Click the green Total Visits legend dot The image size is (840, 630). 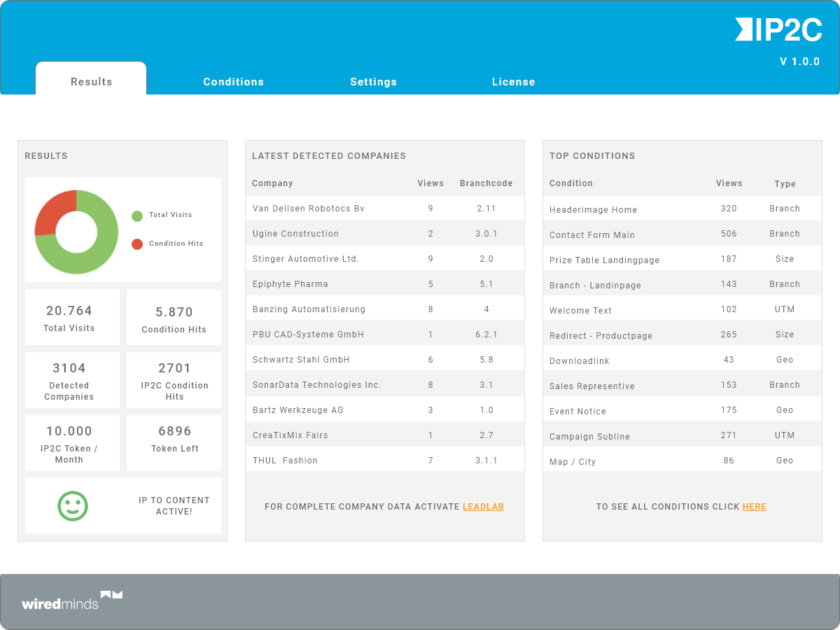(137, 216)
